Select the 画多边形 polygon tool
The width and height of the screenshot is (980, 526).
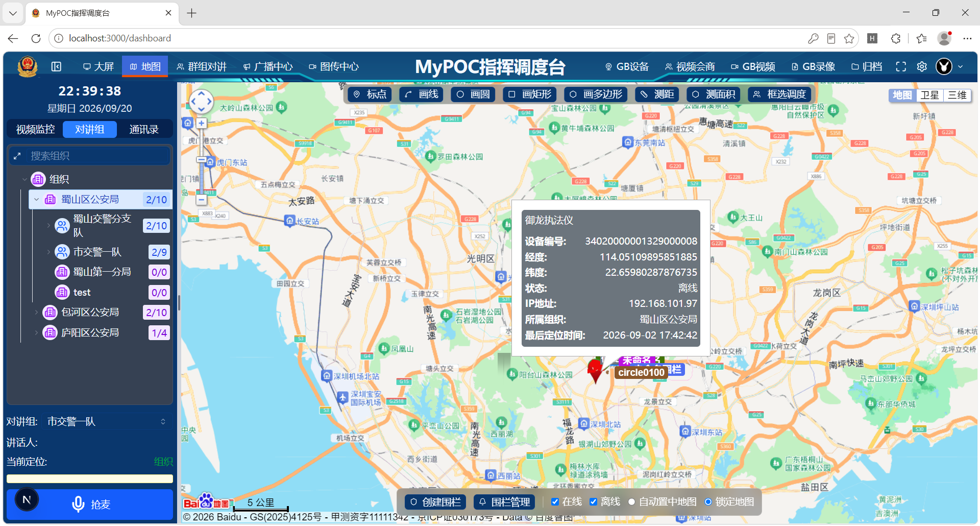pos(596,94)
